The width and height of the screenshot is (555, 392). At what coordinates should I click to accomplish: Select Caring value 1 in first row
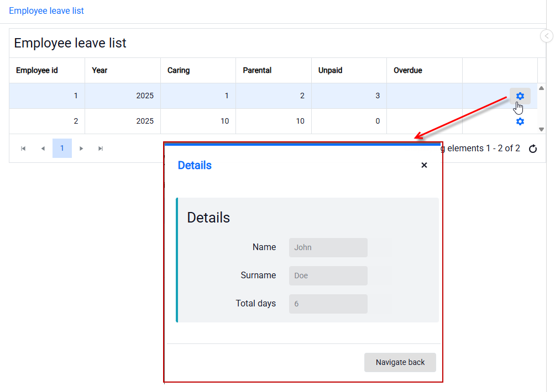pos(198,96)
